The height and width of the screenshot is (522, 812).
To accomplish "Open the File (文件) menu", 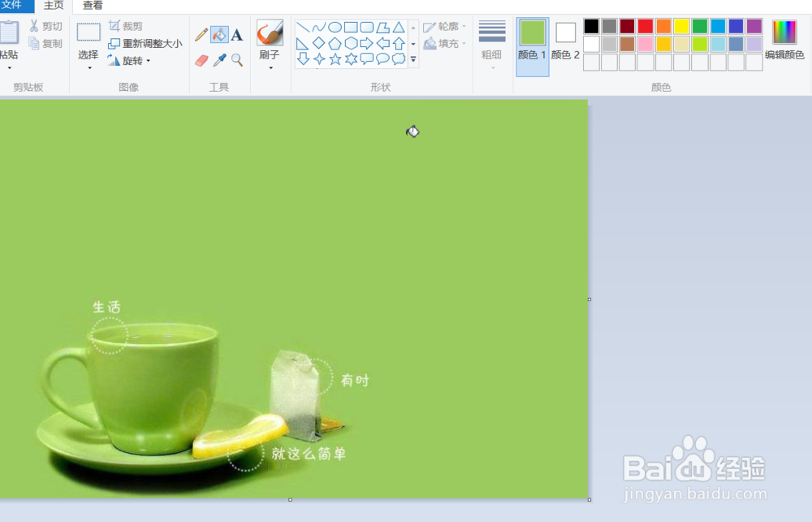I will click(14, 6).
